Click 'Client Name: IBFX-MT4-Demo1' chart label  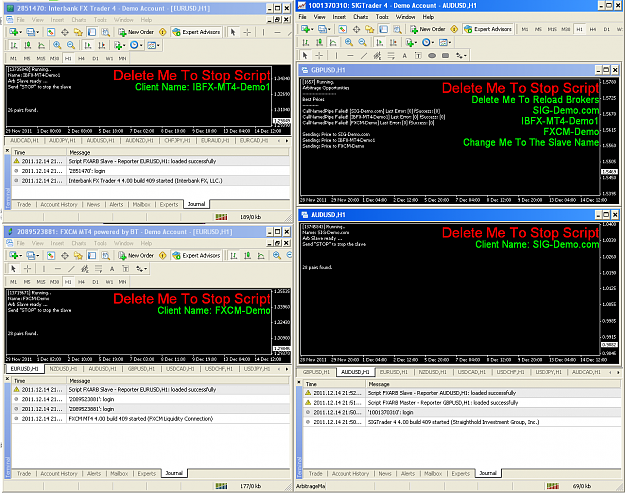click(x=202, y=87)
